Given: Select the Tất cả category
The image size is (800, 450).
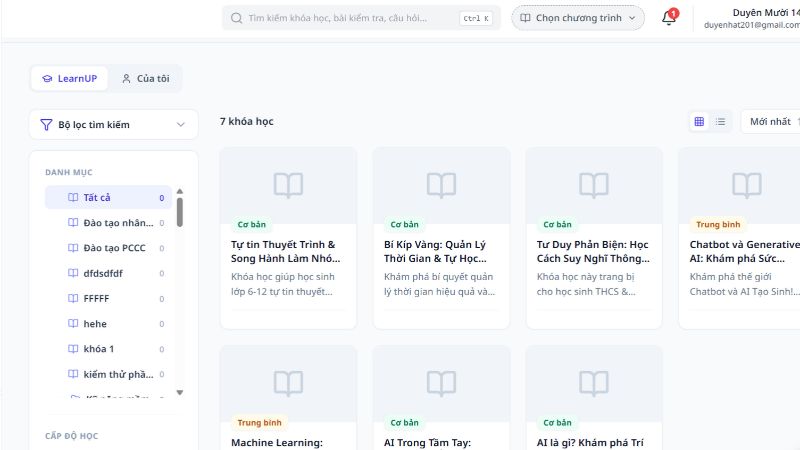Looking at the screenshot, I should pos(108,197).
